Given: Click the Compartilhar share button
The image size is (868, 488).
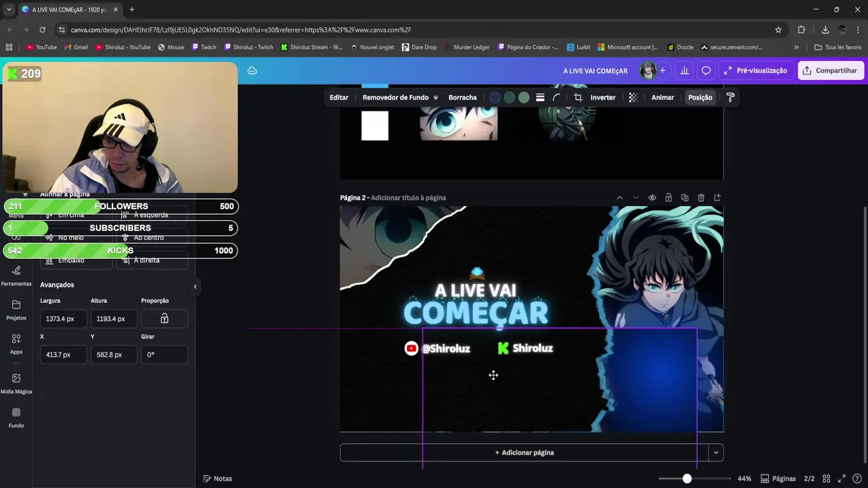Looking at the screenshot, I should 831,70.
